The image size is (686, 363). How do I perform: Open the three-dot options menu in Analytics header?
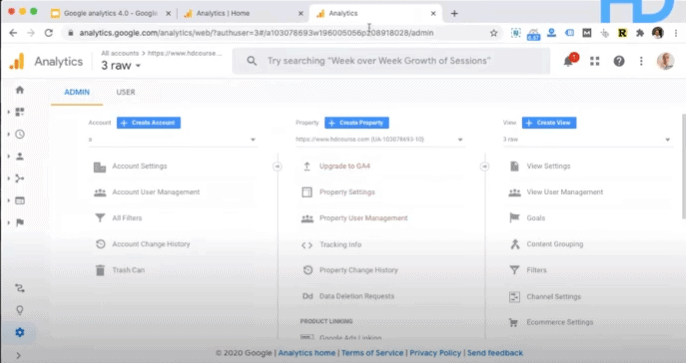pos(641,61)
